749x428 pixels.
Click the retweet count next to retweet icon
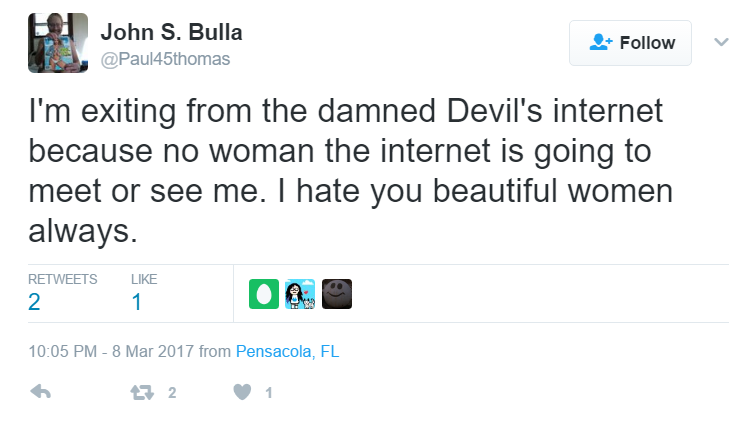pyautogui.click(x=172, y=393)
